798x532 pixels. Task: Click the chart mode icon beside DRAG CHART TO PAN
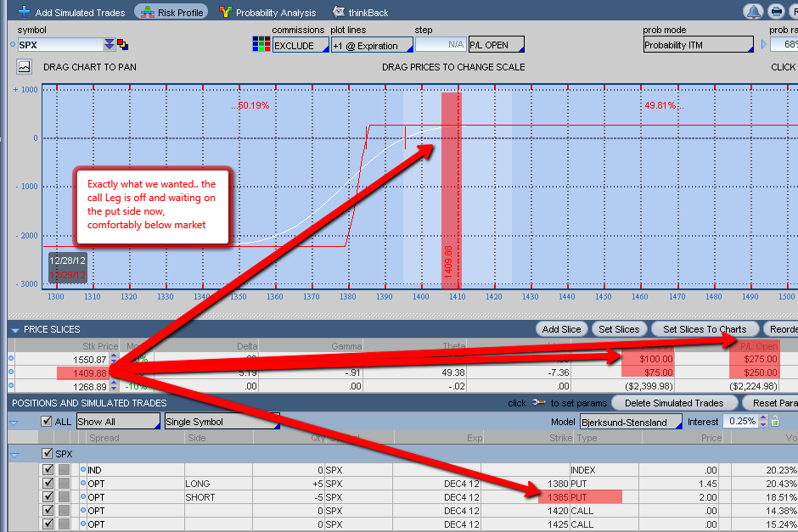25,67
